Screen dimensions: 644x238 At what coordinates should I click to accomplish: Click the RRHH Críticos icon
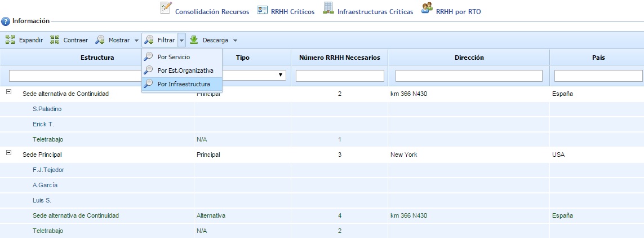click(x=262, y=10)
